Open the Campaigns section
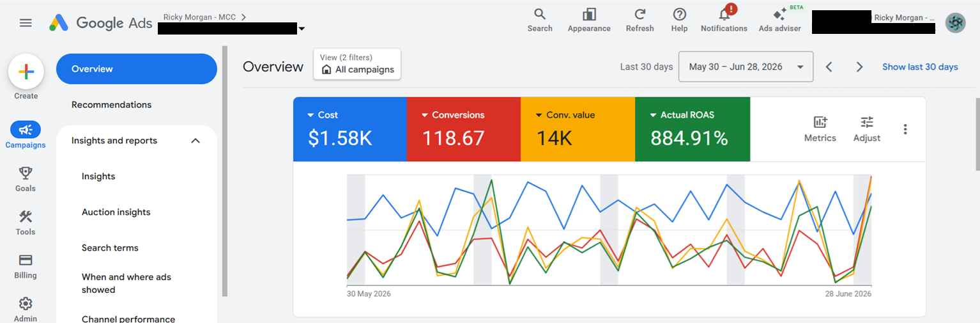Screen dimensions: 980x323 (26, 136)
